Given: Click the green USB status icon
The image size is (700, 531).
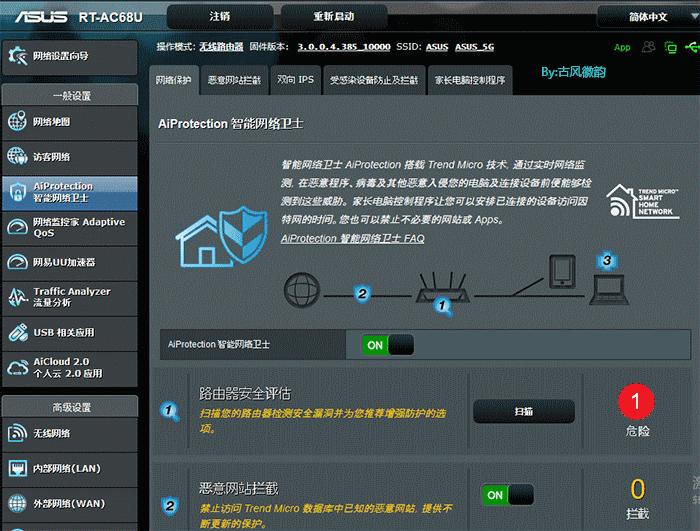Looking at the screenshot, I should click(692, 46).
